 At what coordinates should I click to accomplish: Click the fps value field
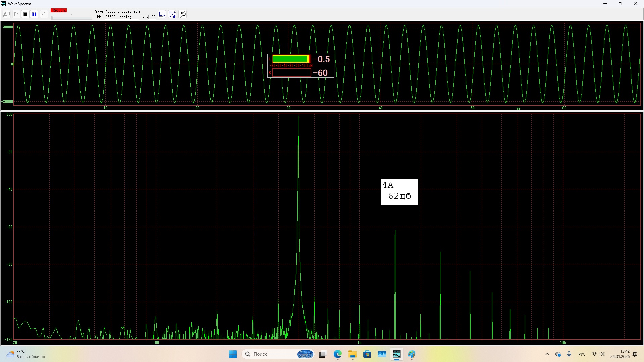pyautogui.click(x=152, y=17)
